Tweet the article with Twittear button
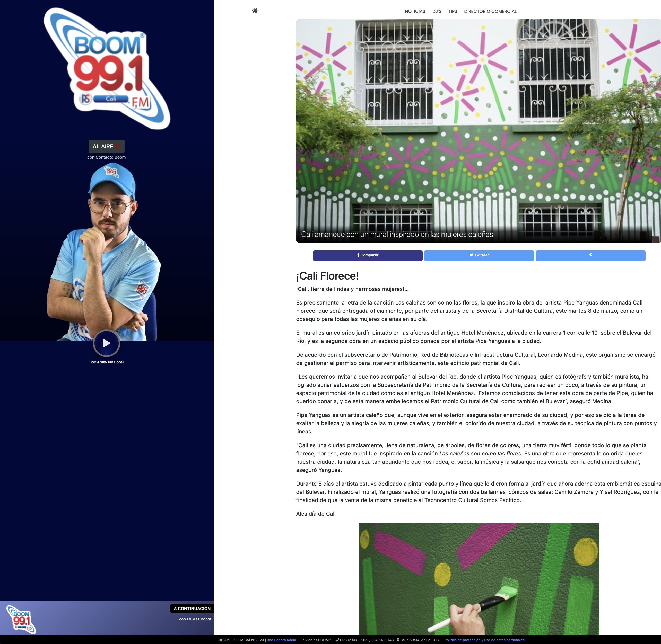This screenshot has height=644, width=661. click(x=479, y=255)
